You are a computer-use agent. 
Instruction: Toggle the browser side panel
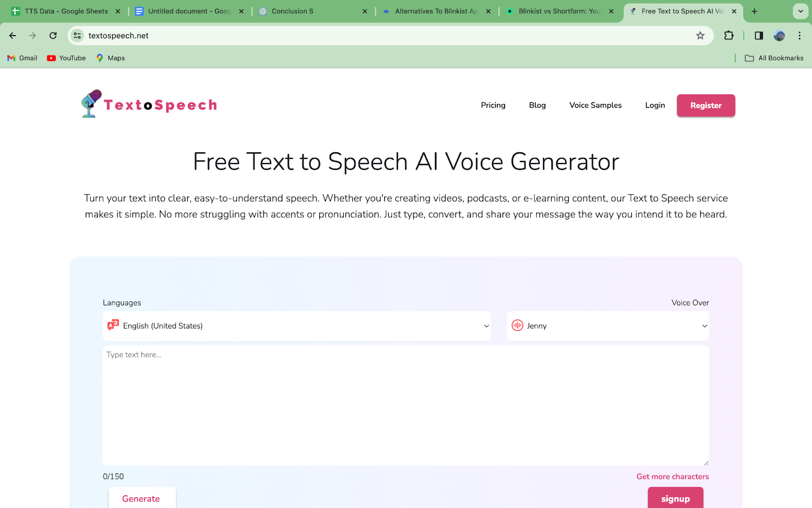[759, 36]
